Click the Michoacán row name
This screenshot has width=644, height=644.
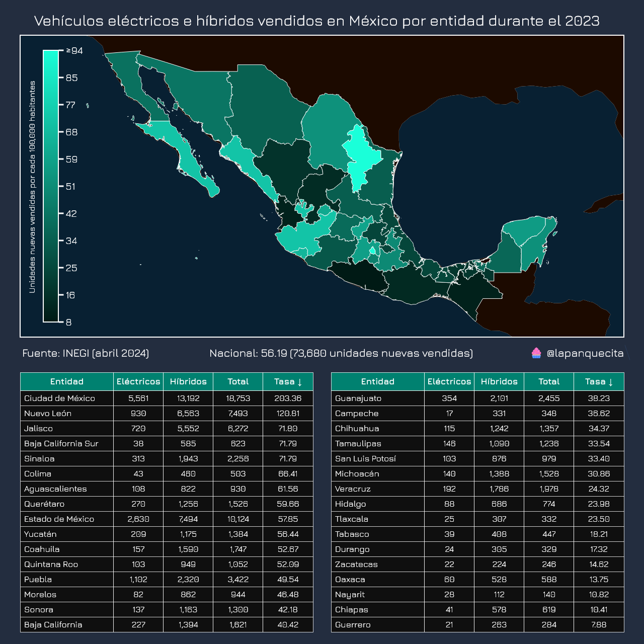[x=357, y=473]
